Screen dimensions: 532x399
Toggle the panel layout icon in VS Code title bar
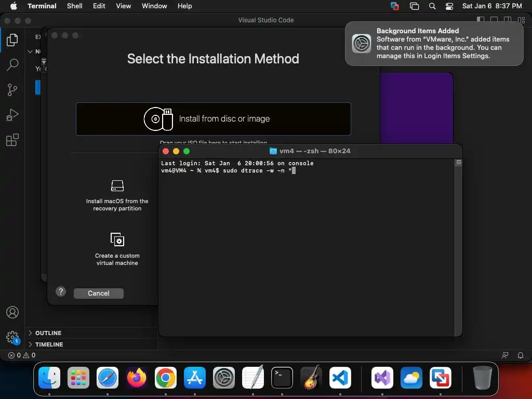pos(494,20)
